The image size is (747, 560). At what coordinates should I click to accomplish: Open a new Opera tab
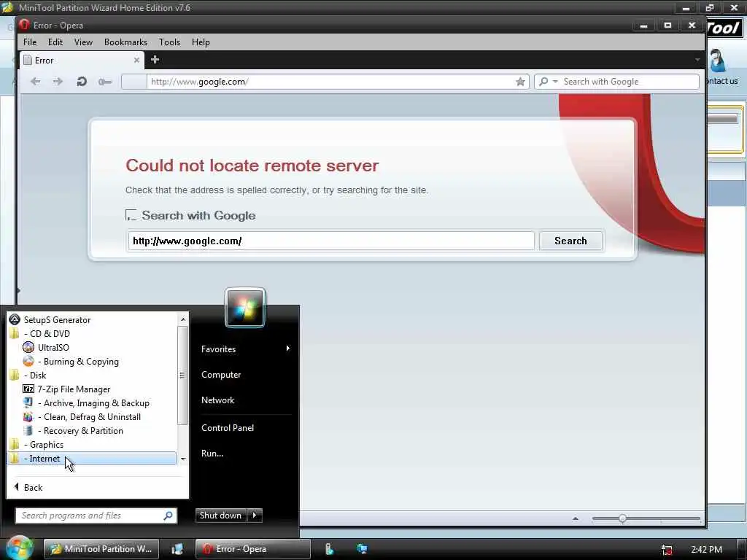[155, 60]
